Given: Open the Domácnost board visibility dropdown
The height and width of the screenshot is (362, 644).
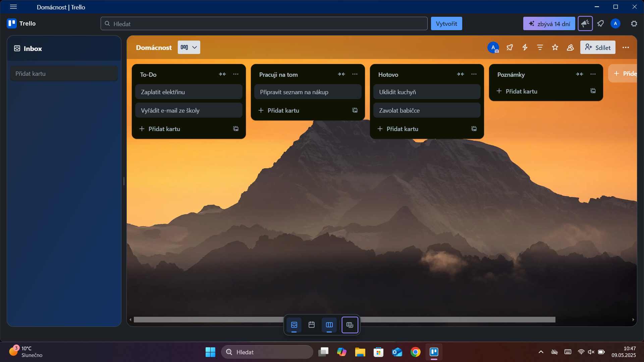Looking at the screenshot, I should point(189,47).
